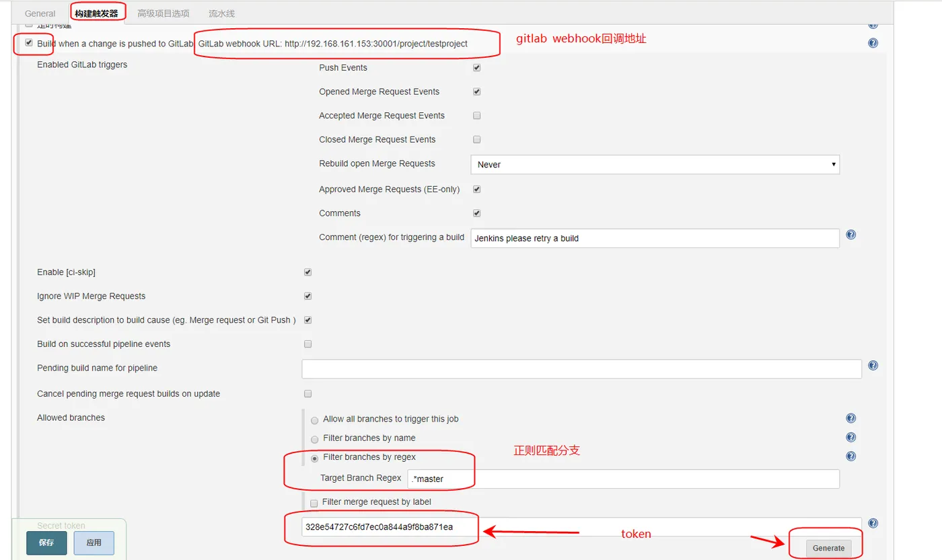Image resolution: width=942 pixels, height=560 pixels.
Task: Focus the Pending build name for pipeline field
Action: (582, 368)
